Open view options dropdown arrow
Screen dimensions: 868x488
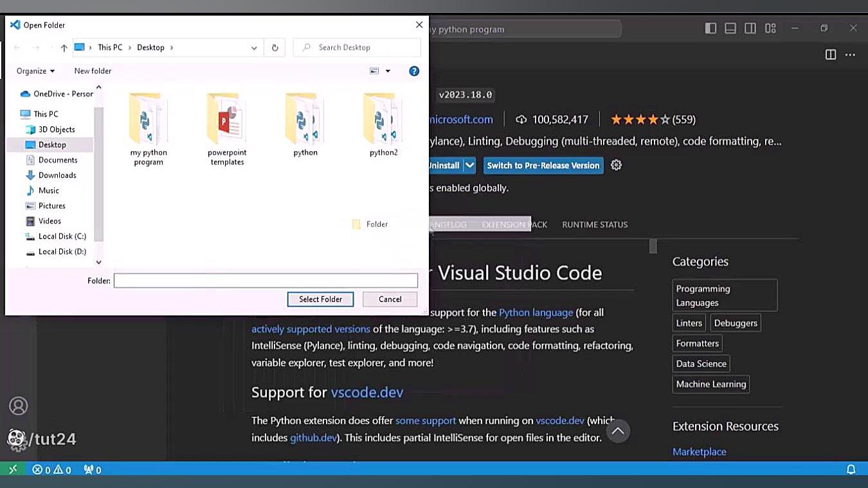pos(388,71)
